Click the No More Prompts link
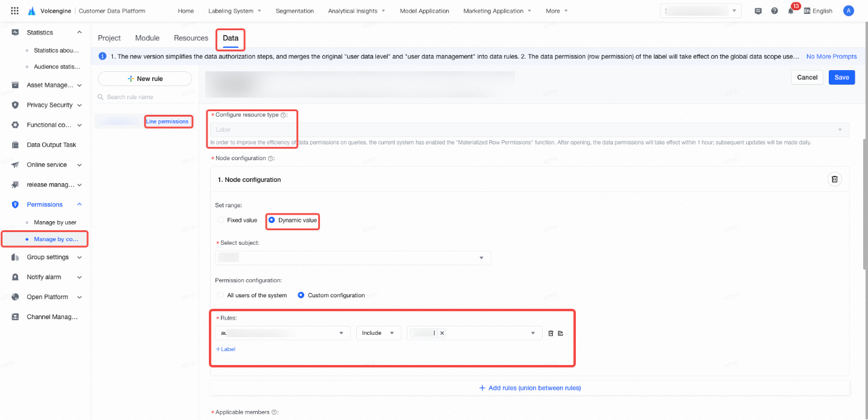Screen dimensions: 868x420 831,56
